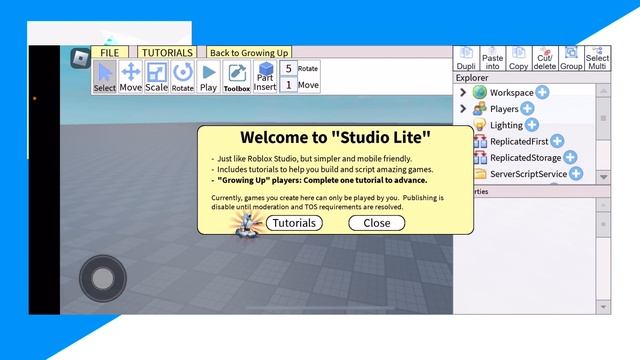Select ReplicatedStorage in the Explorer

(525, 158)
